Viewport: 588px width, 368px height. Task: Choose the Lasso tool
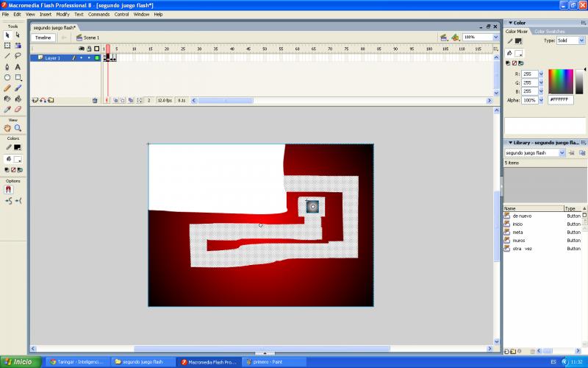pos(18,56)
